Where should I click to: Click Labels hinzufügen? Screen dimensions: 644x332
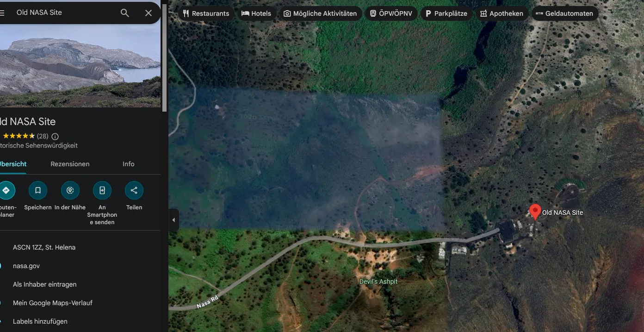(x=40, y=321)
